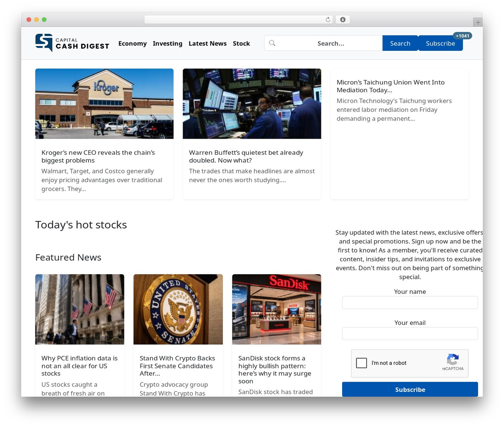
Task: Reload the page using the refresh icon
Action: (x=328, y=20)
